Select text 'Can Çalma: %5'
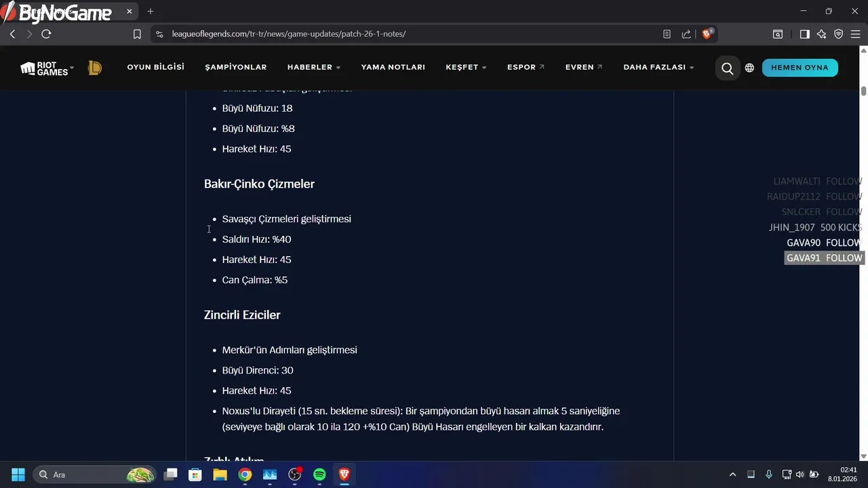868x488 pixels. point(255,280)
